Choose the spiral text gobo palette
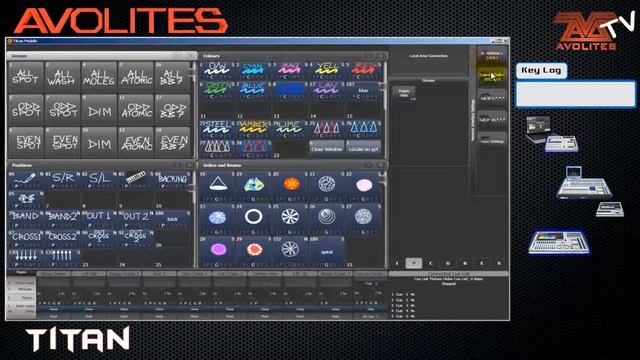Image resolution: width=640 pixels, height=360 pixels. tap(327, 252)
